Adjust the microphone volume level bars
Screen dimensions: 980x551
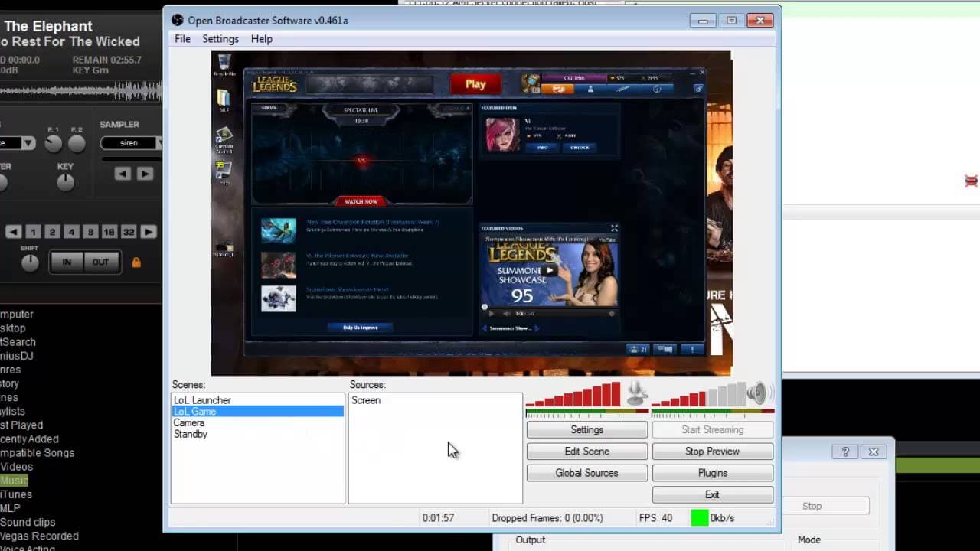[x=573, y=396]
